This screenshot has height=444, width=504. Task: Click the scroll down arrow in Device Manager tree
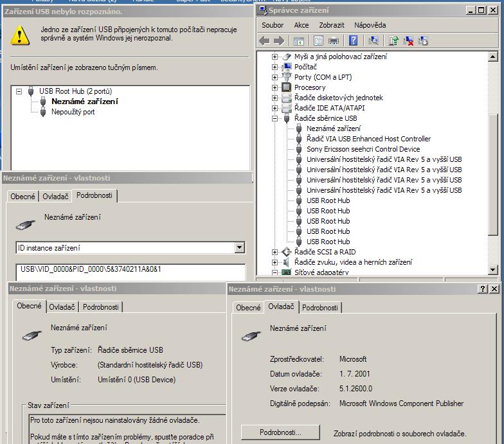492,270
